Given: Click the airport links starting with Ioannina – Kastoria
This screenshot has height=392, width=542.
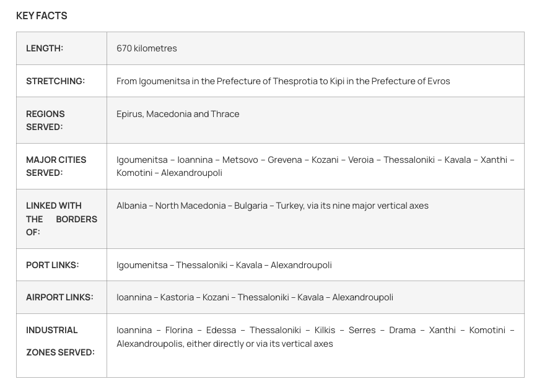Looking at the screenshot, I should pyautogui.click(x=255, y=297).
